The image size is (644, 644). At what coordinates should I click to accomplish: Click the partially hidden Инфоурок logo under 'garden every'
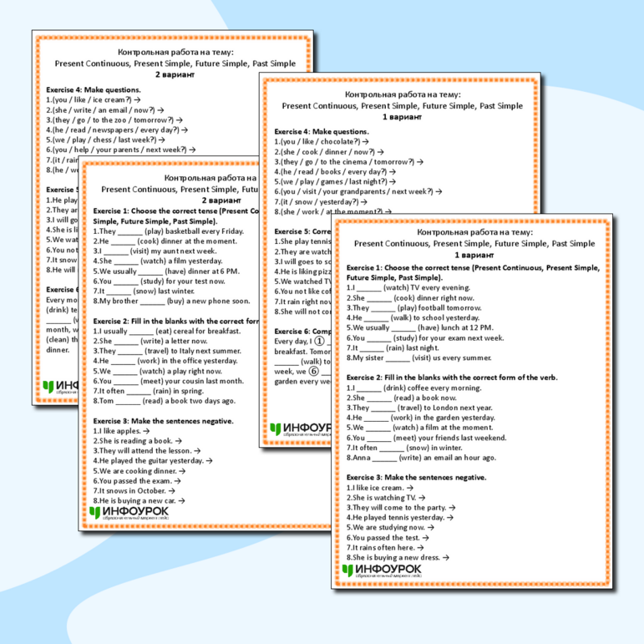[300, 428]
